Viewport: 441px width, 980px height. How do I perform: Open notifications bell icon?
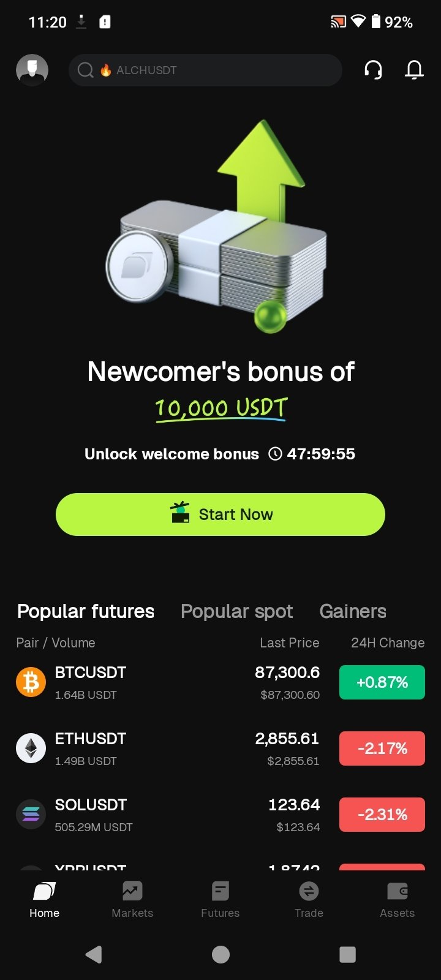[x=414, y=70]
